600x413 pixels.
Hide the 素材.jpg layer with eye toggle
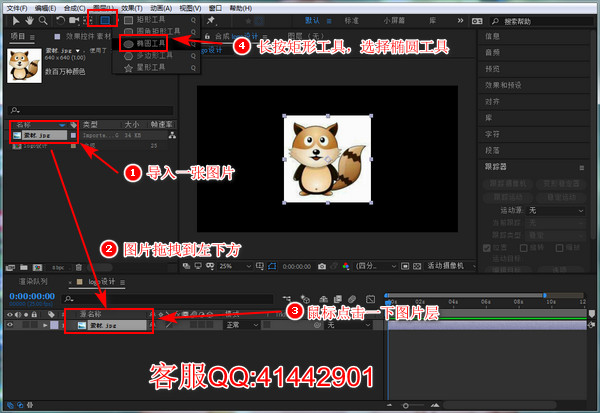(10, 325)
